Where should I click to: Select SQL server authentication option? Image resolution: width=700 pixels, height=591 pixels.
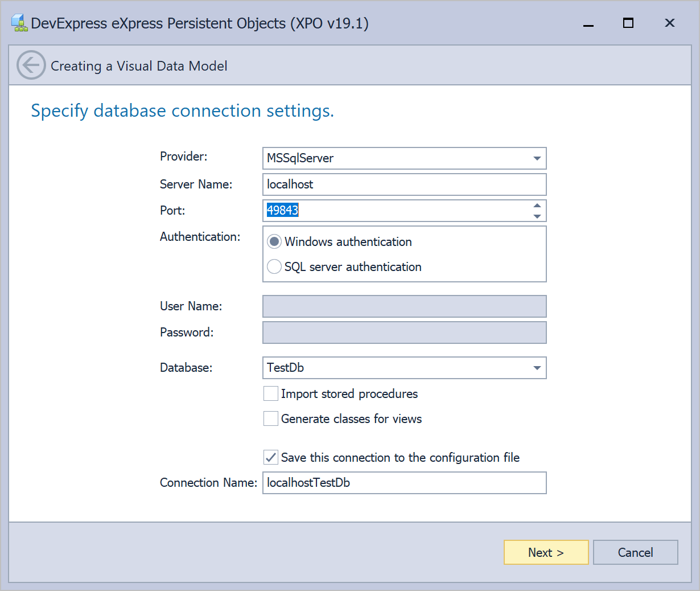[274, 267]
